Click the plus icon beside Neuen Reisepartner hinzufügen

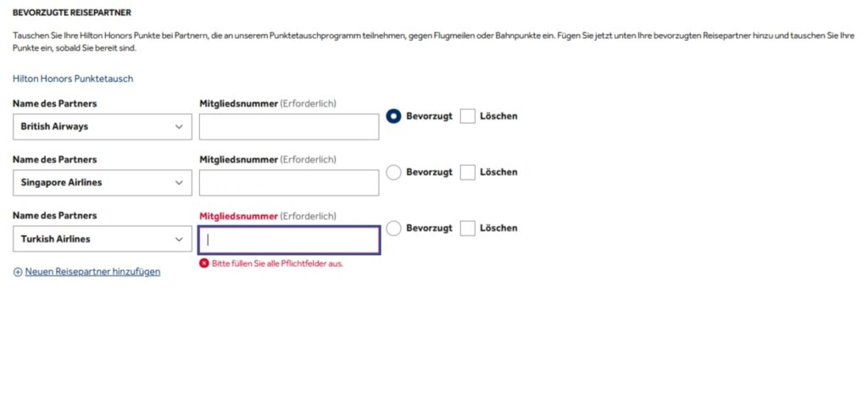click(x=18, y=272)
